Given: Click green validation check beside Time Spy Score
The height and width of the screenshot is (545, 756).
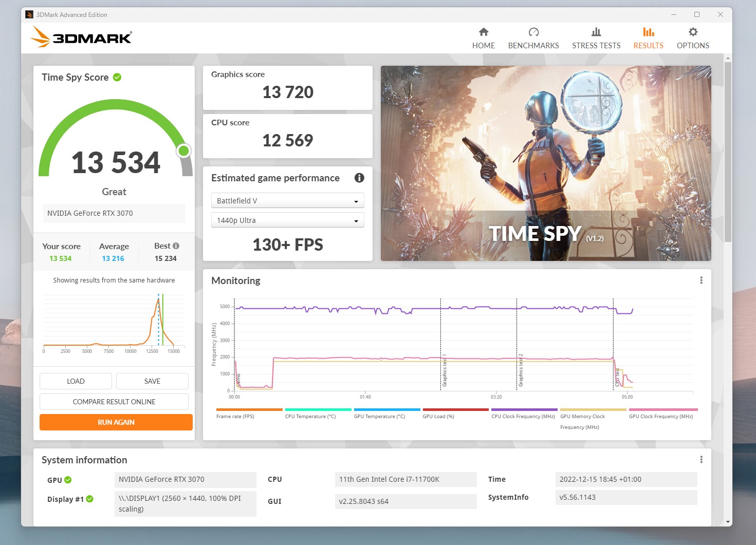Looking at the screenshot, I should tap(117, 78).
